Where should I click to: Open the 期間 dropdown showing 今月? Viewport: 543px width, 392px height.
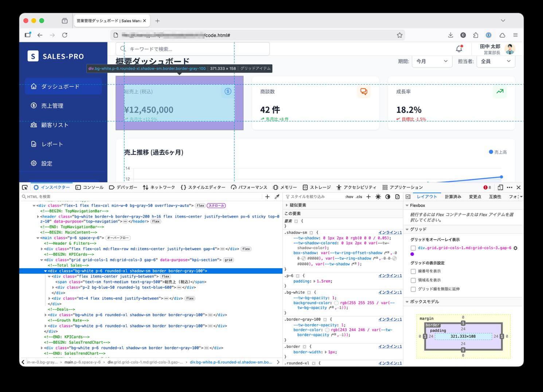point(432,61)
